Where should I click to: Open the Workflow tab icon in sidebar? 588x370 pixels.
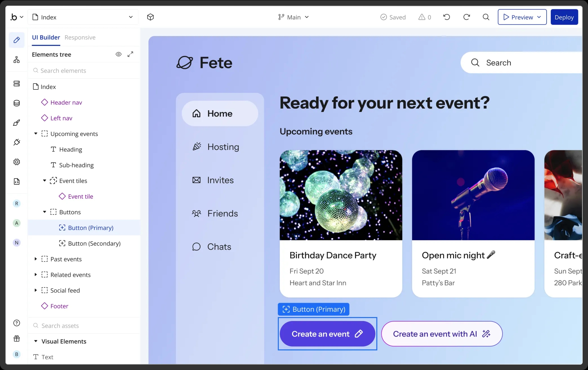point(17,60)
